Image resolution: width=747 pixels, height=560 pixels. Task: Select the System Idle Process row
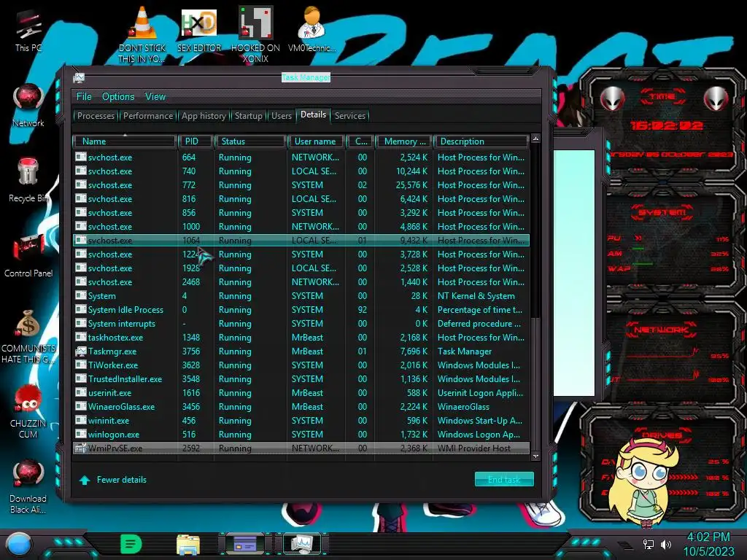click(301, 310)
